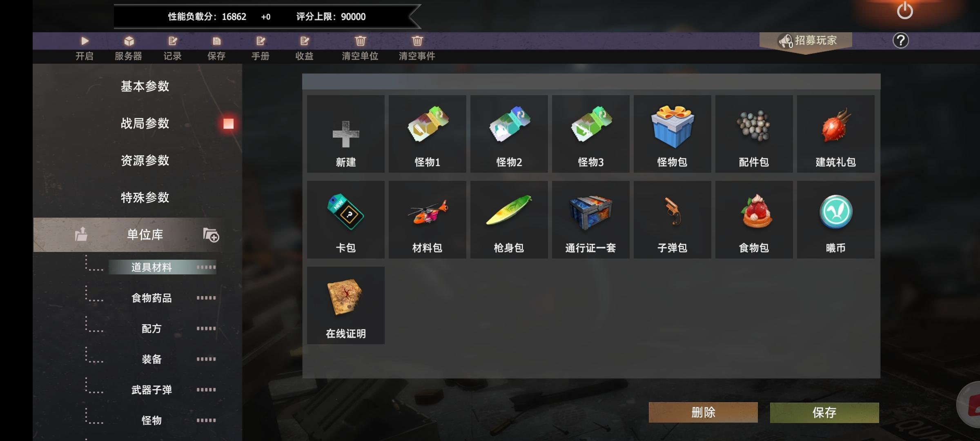This screenshot has height=441, width=980.
Task: Click the power icon at top right
Action: coord(904,10)
